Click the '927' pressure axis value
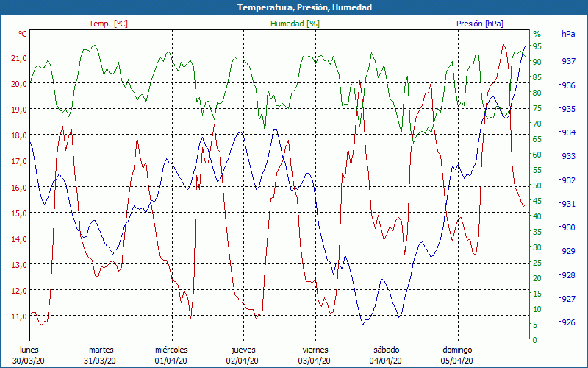 [x=568, y=300]
